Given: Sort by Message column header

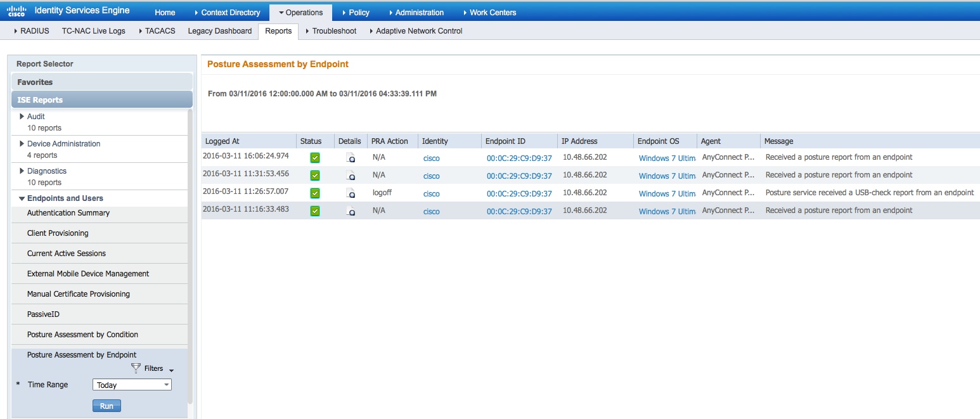Looking at the screenshot, I should point(870,141).
